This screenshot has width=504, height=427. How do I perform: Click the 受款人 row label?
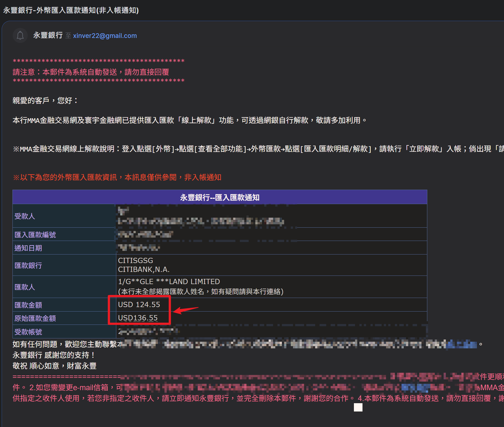25,216
